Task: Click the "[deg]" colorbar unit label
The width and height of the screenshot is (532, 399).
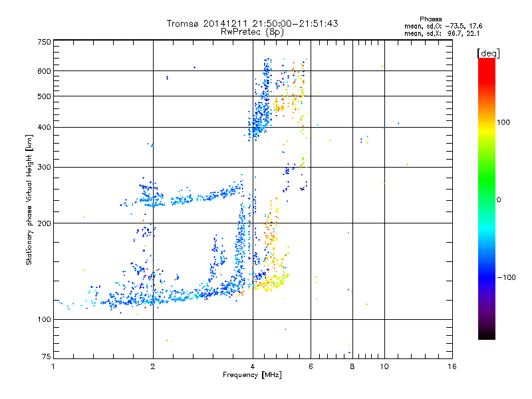Action: [x=488, y=53]
